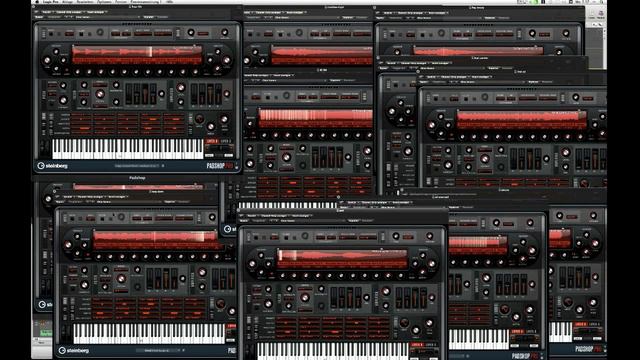
Task: Open Spotlight search in the menu bar
Action: [603, 2]
